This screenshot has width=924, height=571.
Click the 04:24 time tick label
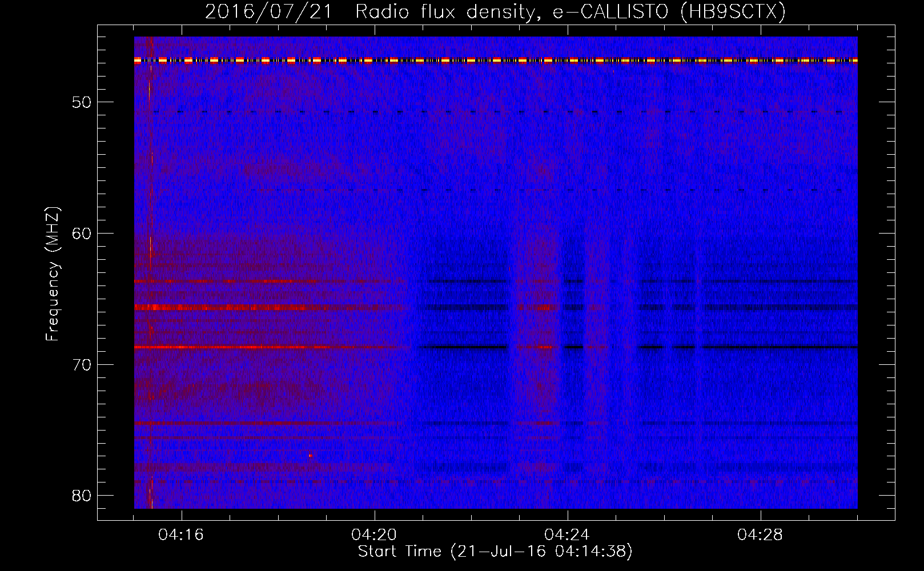tap(567, 535)
